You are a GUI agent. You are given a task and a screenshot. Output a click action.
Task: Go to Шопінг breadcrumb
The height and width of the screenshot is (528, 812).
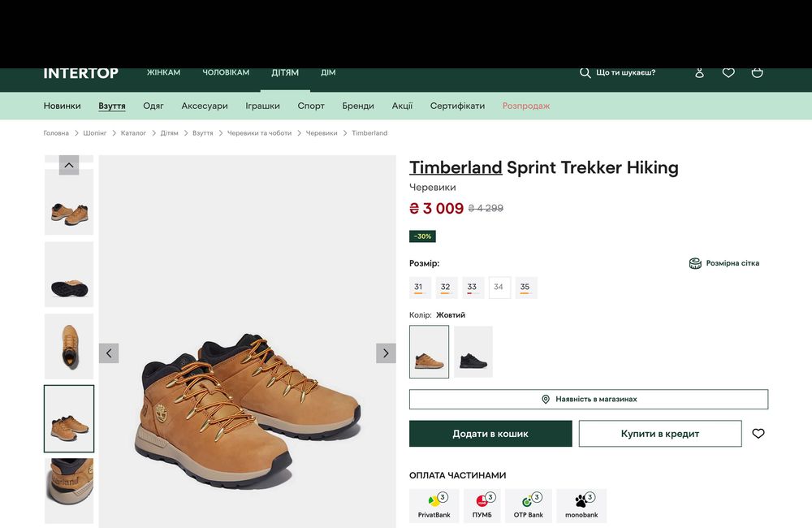coord(95,133)
